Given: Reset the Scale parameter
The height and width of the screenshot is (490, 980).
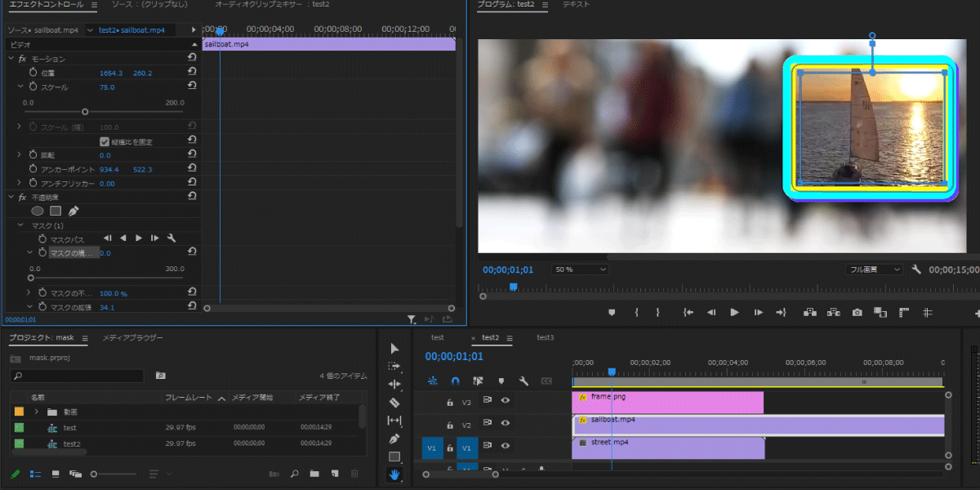Looking at the screenshot, I should [191, 87].
